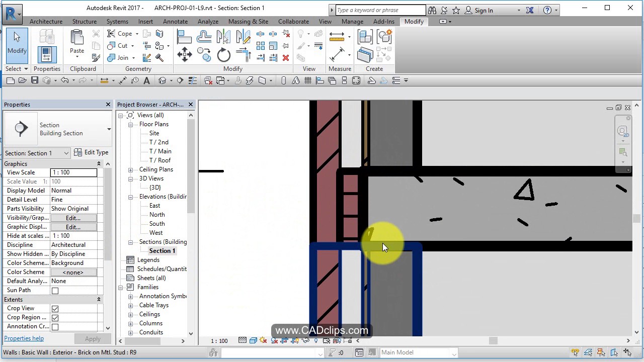Select the Move tool in Modify panel
The image size is (644, 362).
click(x=185, y=54)
